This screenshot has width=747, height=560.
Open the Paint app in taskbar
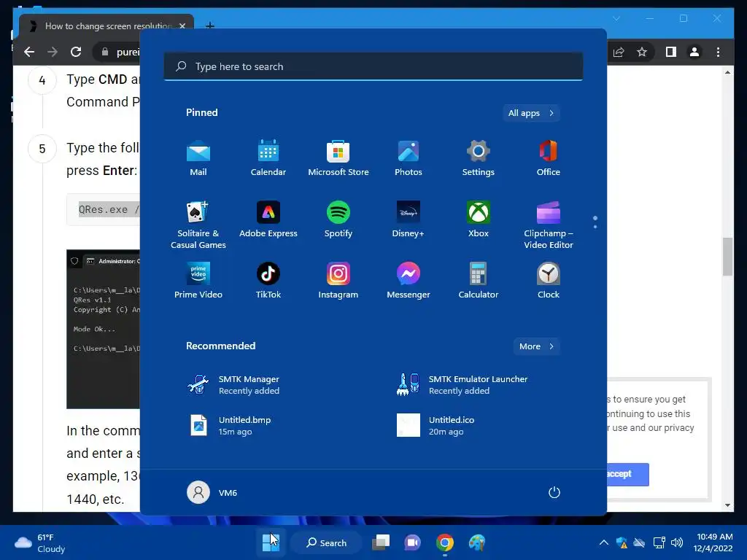click(x=476, y=542)
